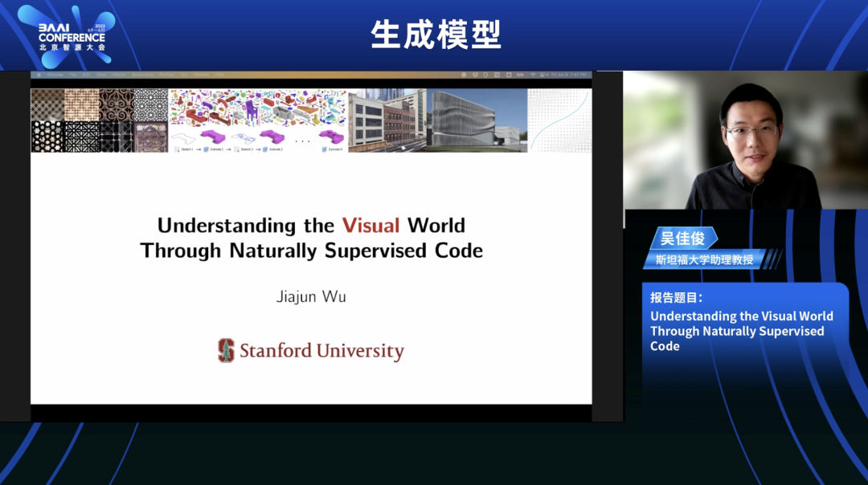
Task: Click the Wi-Fi status icon
Action: pos(533,75)
